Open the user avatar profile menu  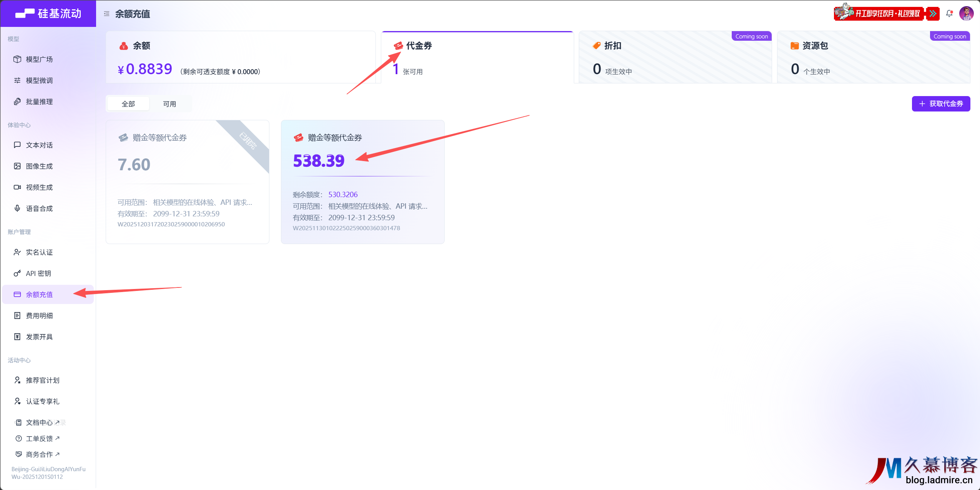[966, 14]
